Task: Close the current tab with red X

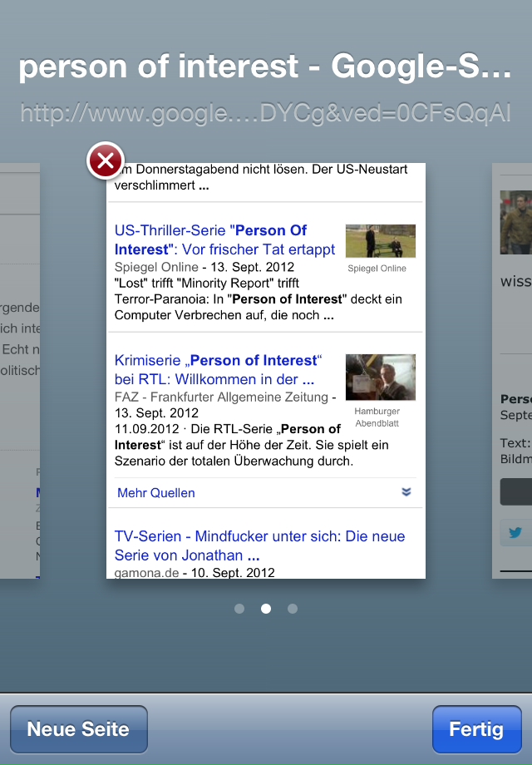Action: pos(106,161)
